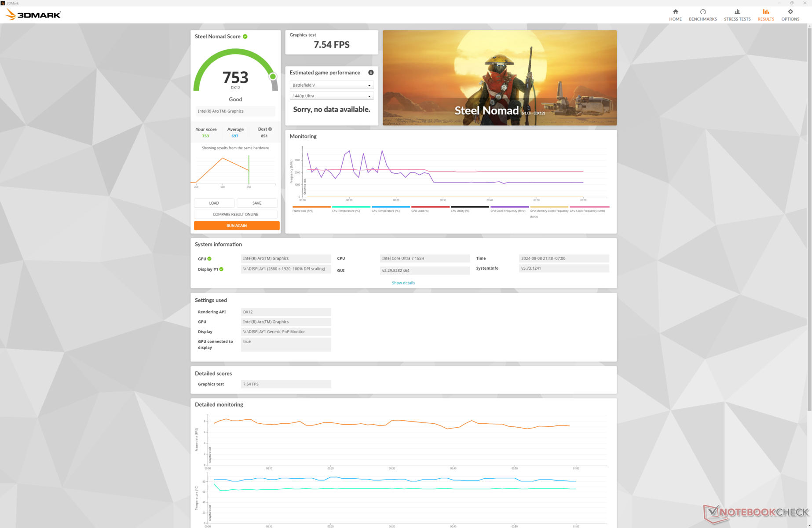Click the info icon beside Best score

point(270,129)
